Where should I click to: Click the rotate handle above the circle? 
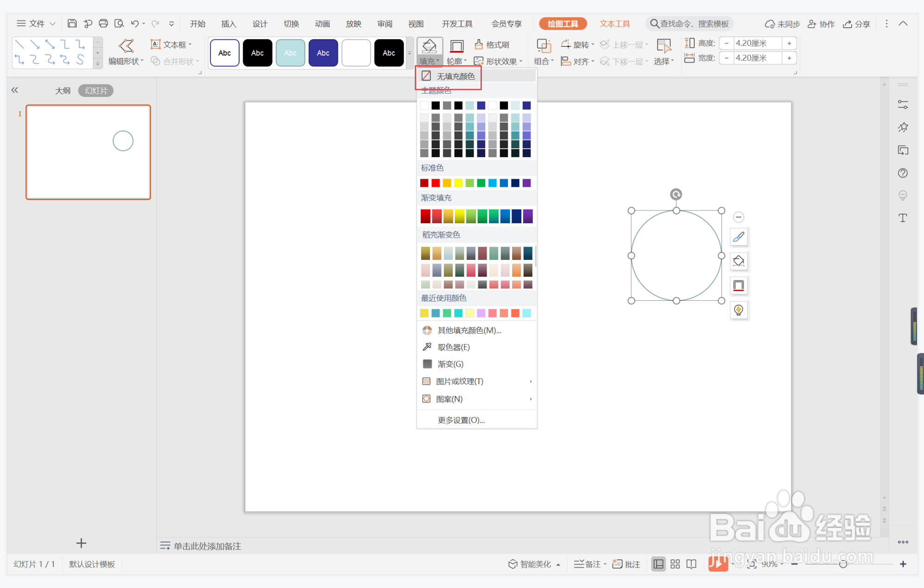click(676, 195)
